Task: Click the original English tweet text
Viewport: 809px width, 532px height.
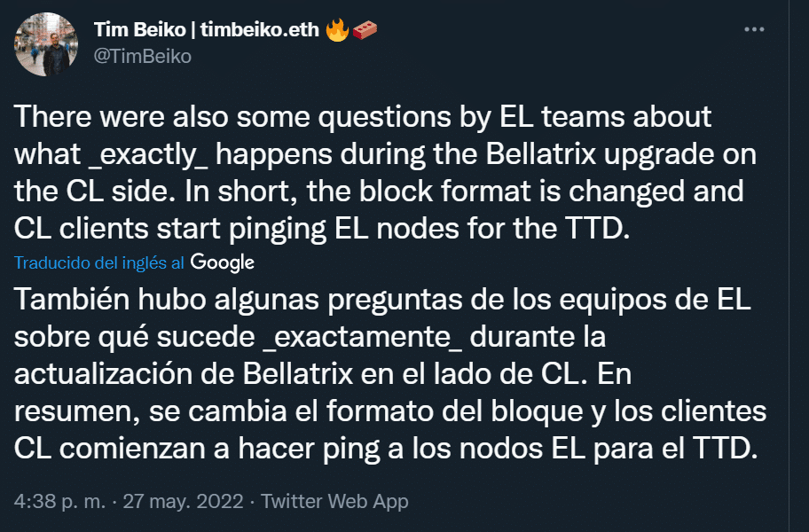Action: (x=385, y=172)
